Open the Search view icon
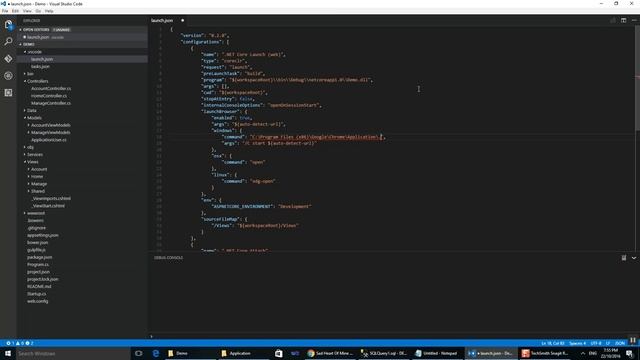640x360 pixels. (8, 41)
